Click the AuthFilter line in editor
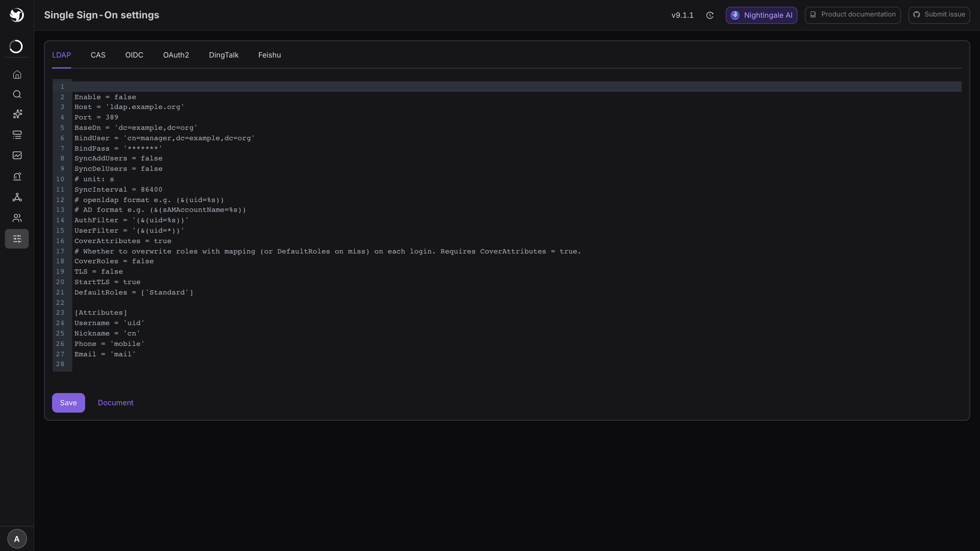Viewport: 980px width, 551px height. 132,220
